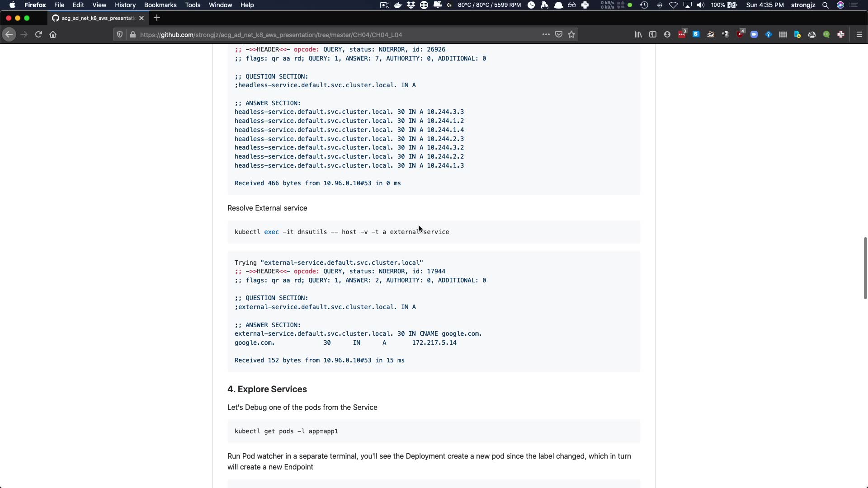
Task: Open the uBlock Origin extension
Action: [x=740, y=34]
